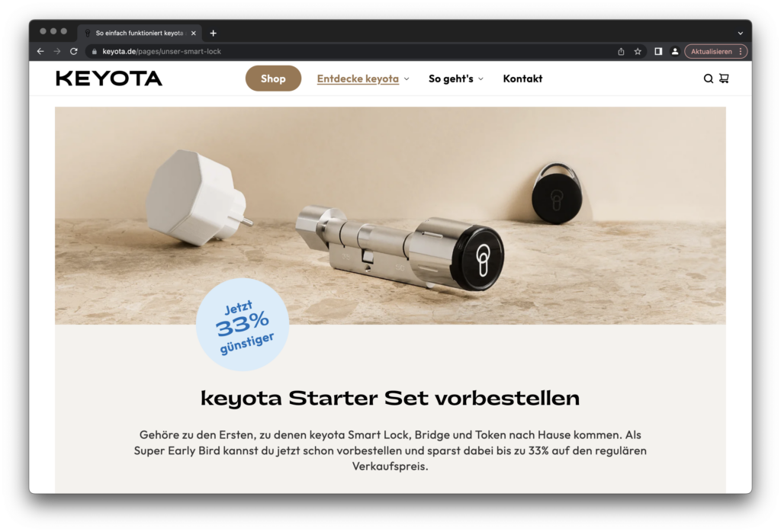Image resolution: width=781 pixels, height=532 pixels.
Task: Open the browser profile avatar icon
Action: pyautogui.click(x=675, y=51)
